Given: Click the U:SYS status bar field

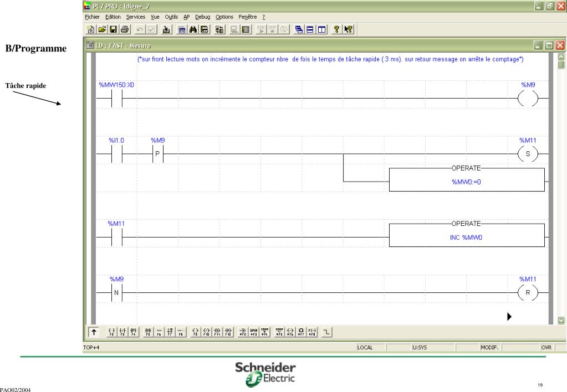Looking at the screenshot, I should (x=433, y=347).
